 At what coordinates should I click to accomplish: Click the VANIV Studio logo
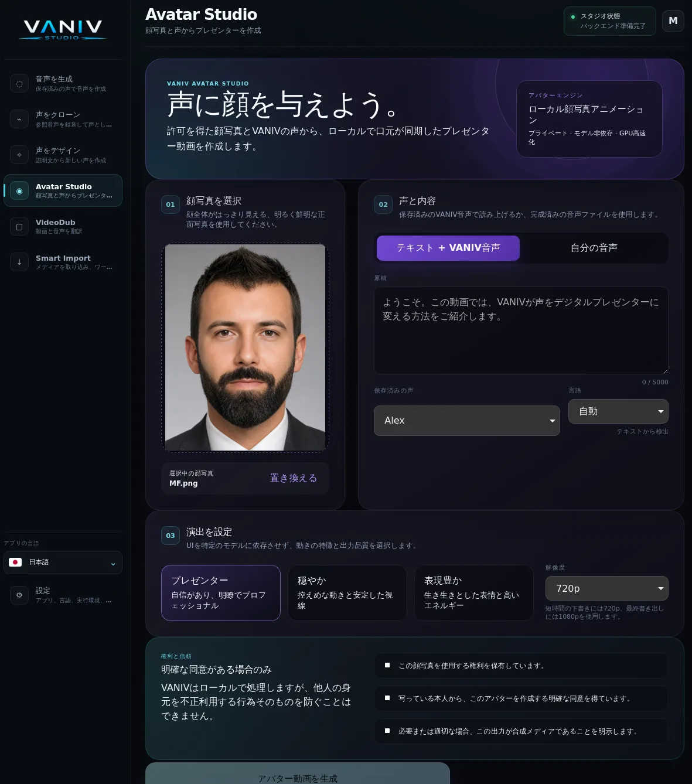[x=63, y=29]
